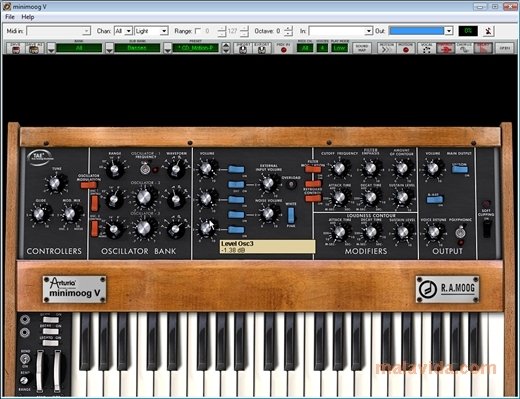Click Oscillator 3 frequency knob
This screenshot has width=520, height=399.
(x=144, y=228)
